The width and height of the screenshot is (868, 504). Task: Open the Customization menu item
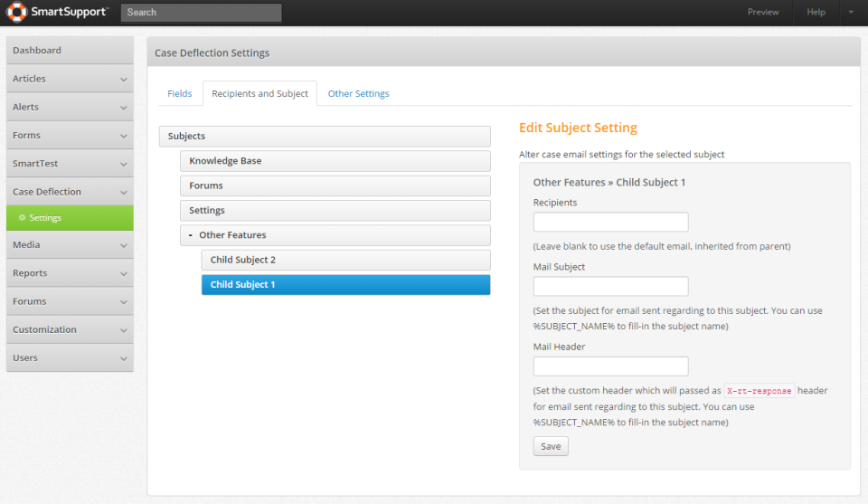tap(70, 329)
